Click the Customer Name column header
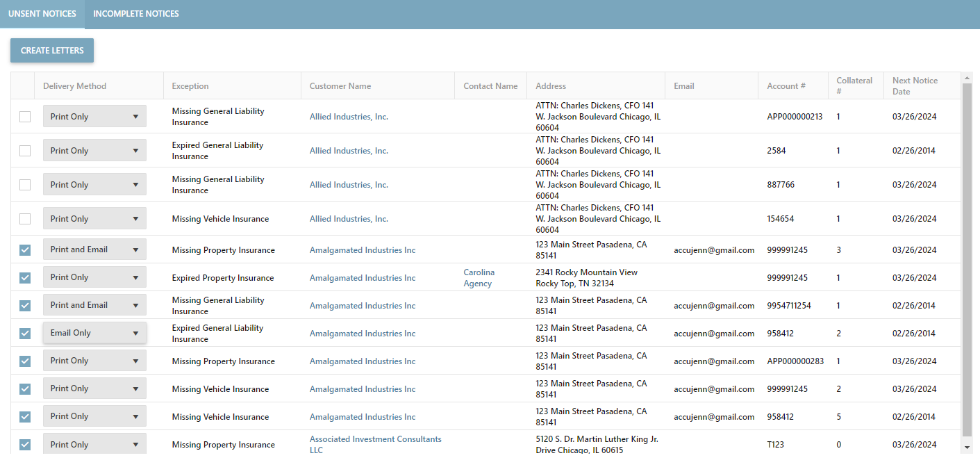 click(x=340, y=86)
